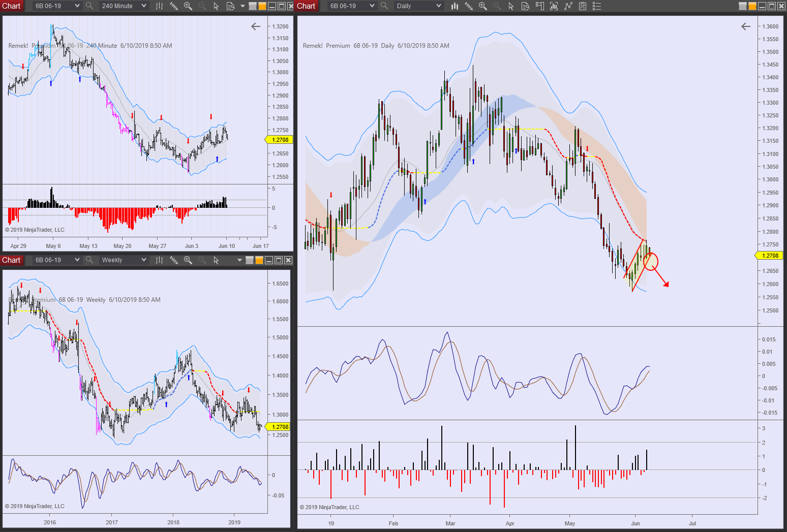Click May 20 label on 240 Minute axis
This screenshot has height=532, width=787.
tap(123, 246)
